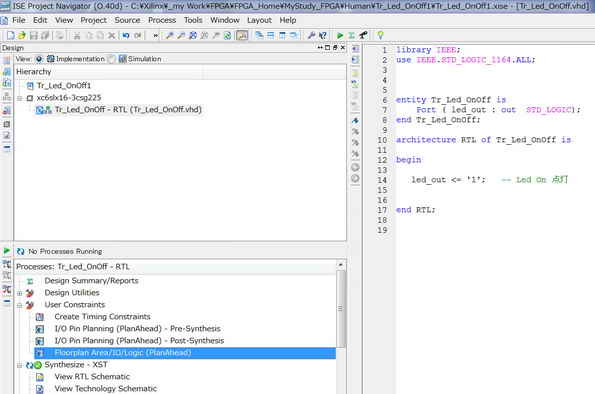
Task: Click the 'end RTL;' code line
Action: click(x=416, y=210)
